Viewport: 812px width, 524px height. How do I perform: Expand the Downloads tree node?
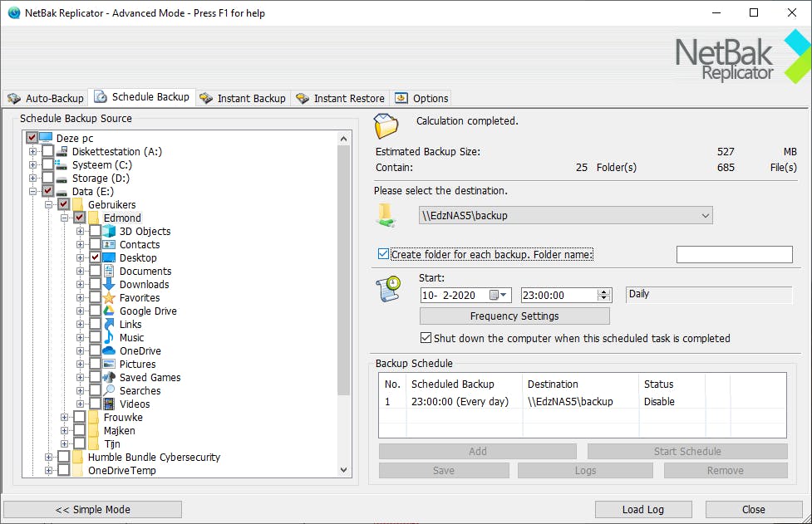point(81,285)
